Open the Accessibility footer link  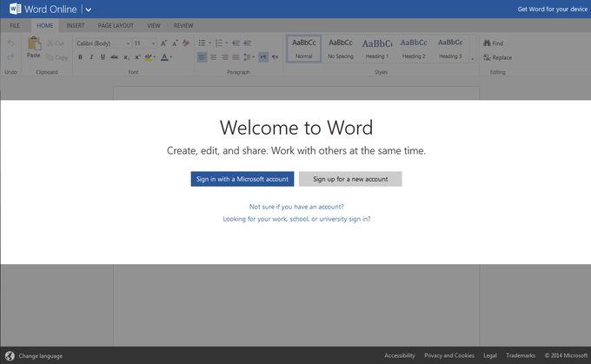tap(400, 355)
